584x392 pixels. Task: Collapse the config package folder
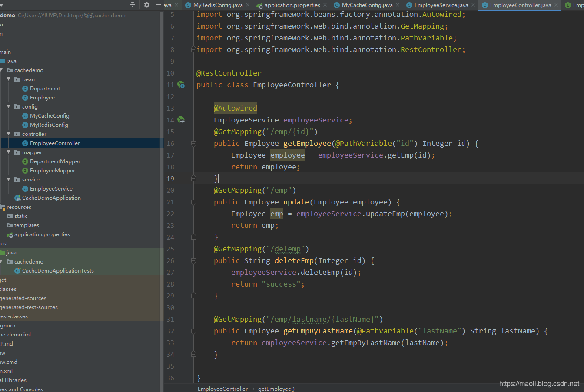[9, 106]
